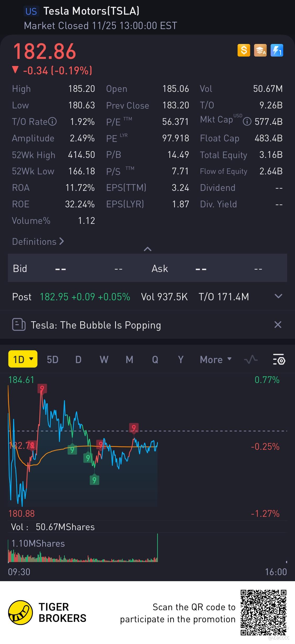Screen dimensions: 295x644
Task: Tap the blue lightning bolt icon
Action: pos(277,50)
